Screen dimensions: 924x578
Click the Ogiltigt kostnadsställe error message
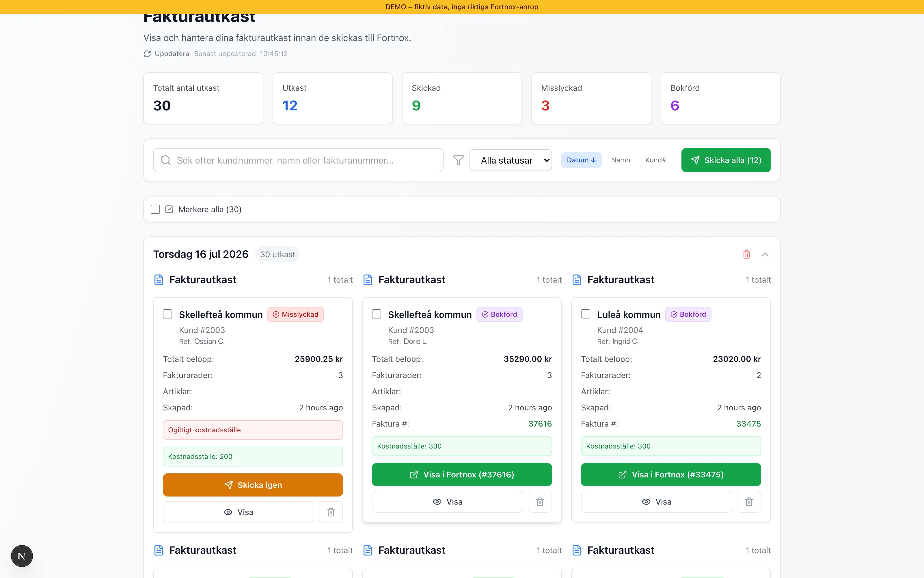253,430
